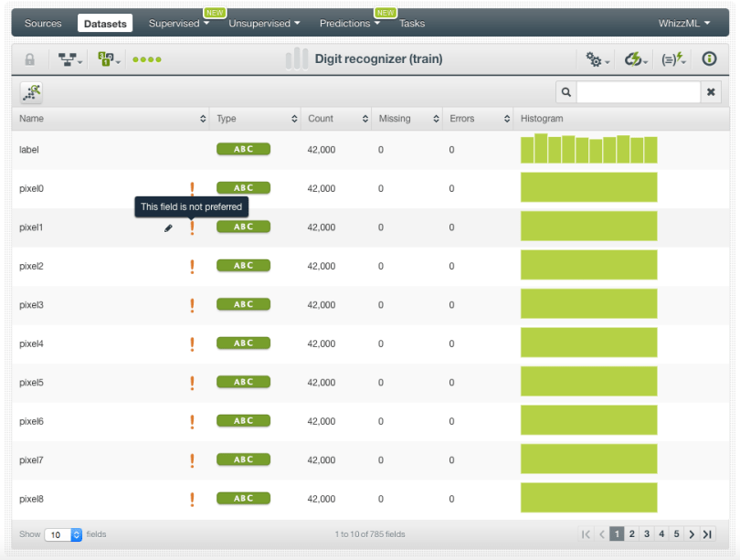Viewport: 740px width, 560px height.
Task: Clear the search filter with X
Action: [711, 92]
